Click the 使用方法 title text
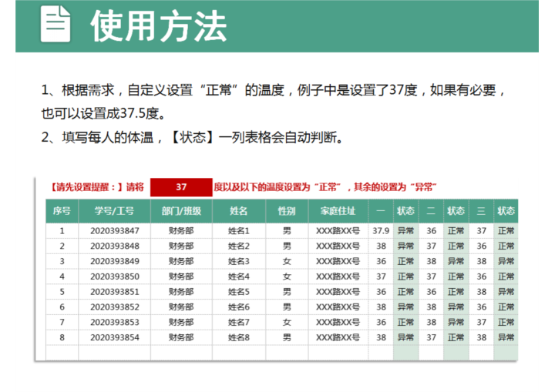 click(158, 26)
